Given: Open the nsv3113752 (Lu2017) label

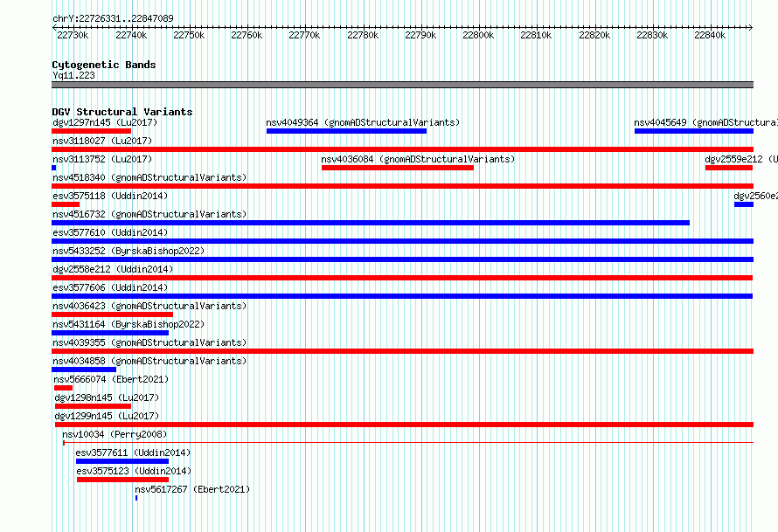Looking at the screenshot, I should click(102, 159).
